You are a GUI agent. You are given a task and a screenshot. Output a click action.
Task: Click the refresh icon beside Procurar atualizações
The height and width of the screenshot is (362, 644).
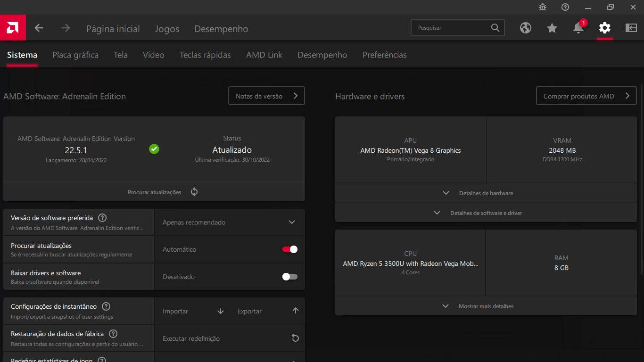click(194, 192)
